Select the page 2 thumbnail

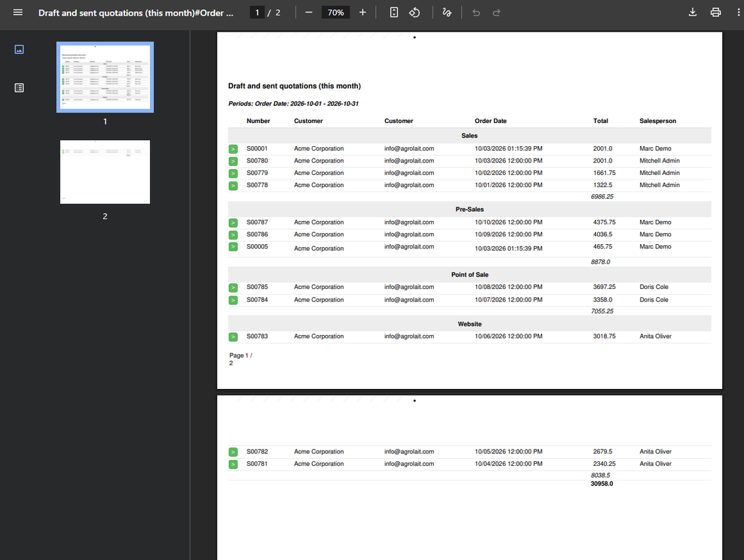pyautogui.click(x=105, y=172)
